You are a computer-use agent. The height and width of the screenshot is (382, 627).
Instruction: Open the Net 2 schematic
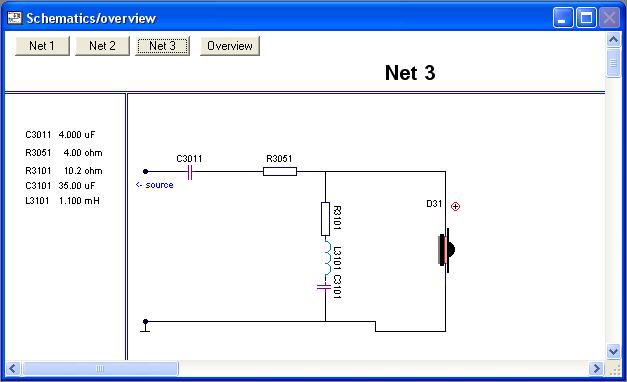(102, 46)
